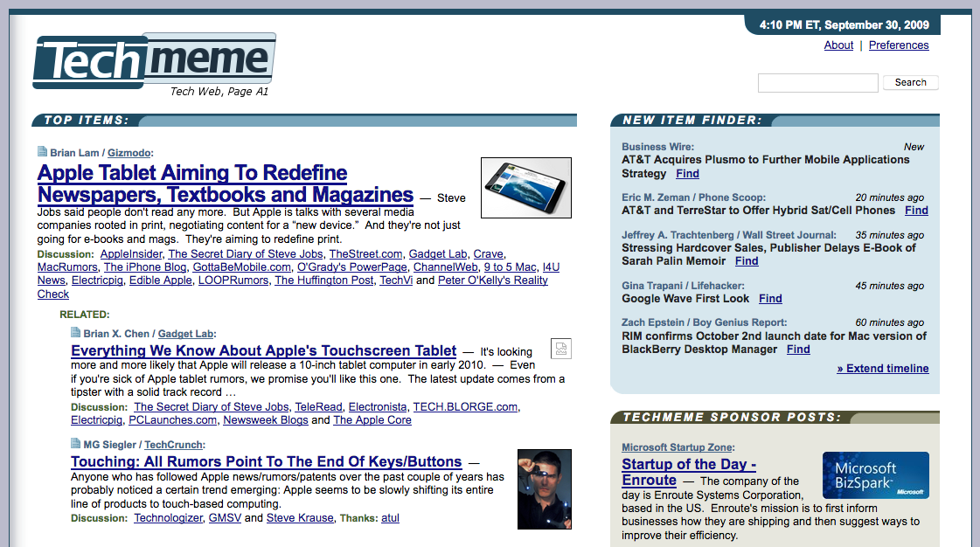
Task: Click the photo next to the TechCrunch story
Action: tap(545, 488)
